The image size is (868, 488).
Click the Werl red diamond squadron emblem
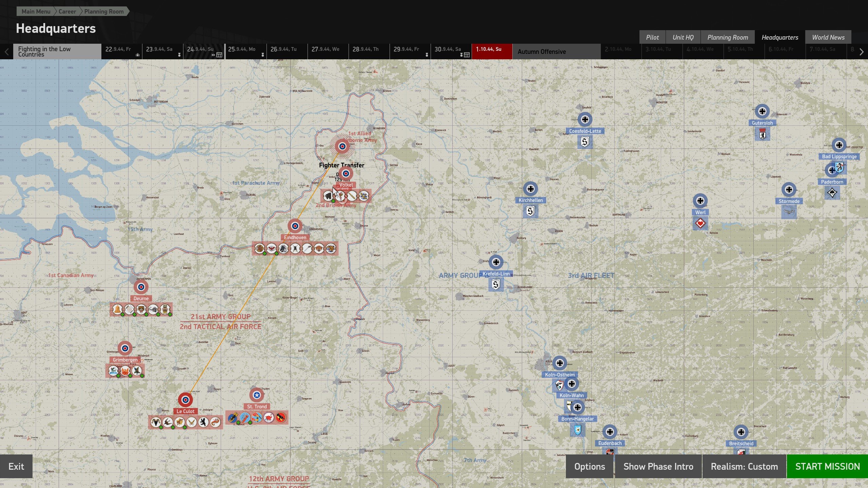(x=700, y=223)
